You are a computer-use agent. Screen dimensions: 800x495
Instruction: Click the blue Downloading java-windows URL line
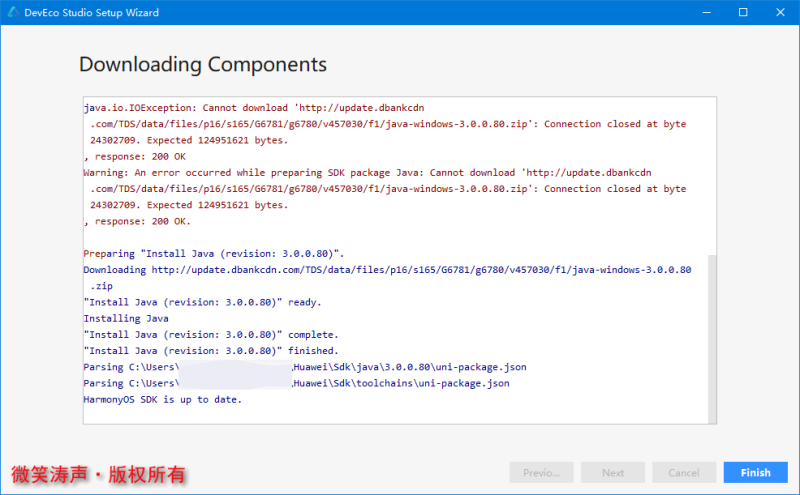click(387, 270)
